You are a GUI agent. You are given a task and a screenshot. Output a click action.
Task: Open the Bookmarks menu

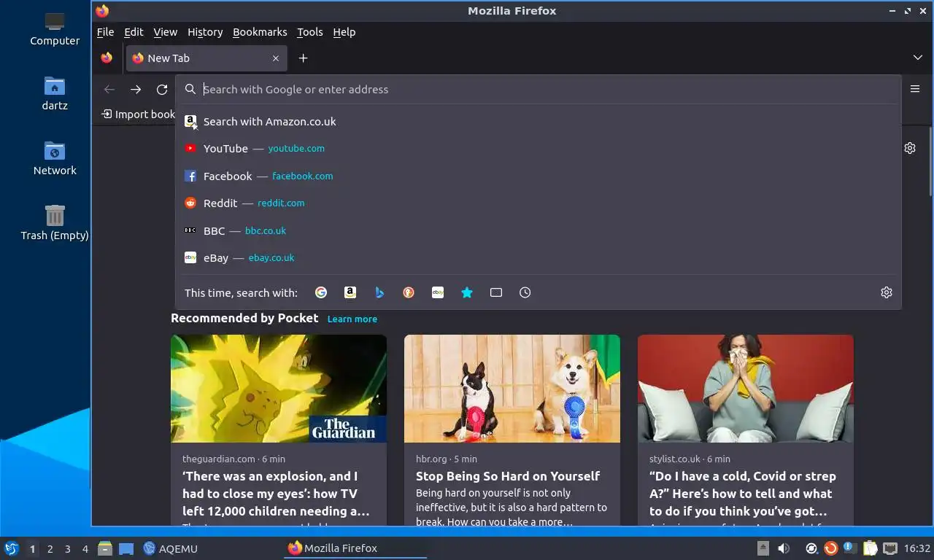260,32
